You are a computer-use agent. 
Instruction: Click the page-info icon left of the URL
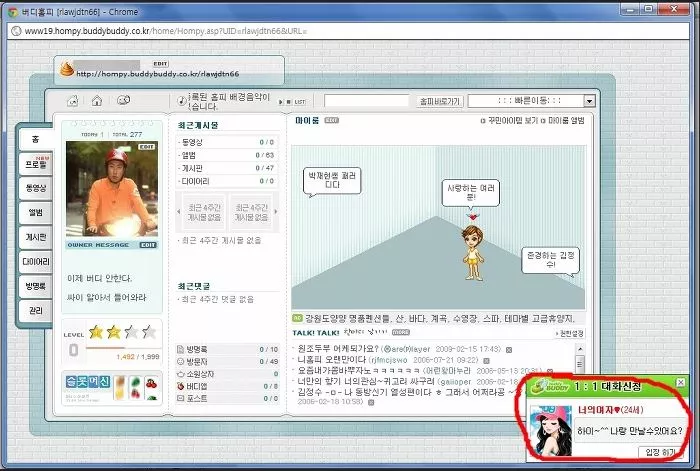pos(16,31)
